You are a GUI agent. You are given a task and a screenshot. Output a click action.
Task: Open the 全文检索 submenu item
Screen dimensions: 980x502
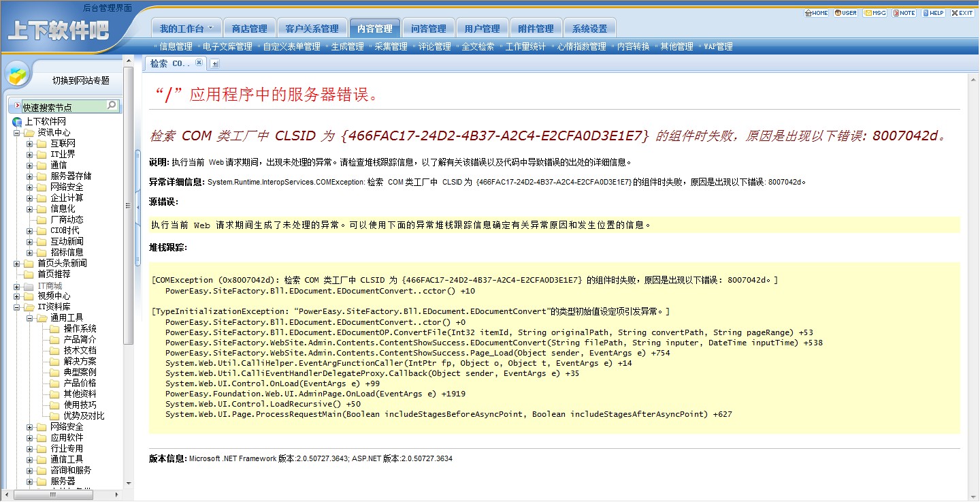click(x=478, y=47)
